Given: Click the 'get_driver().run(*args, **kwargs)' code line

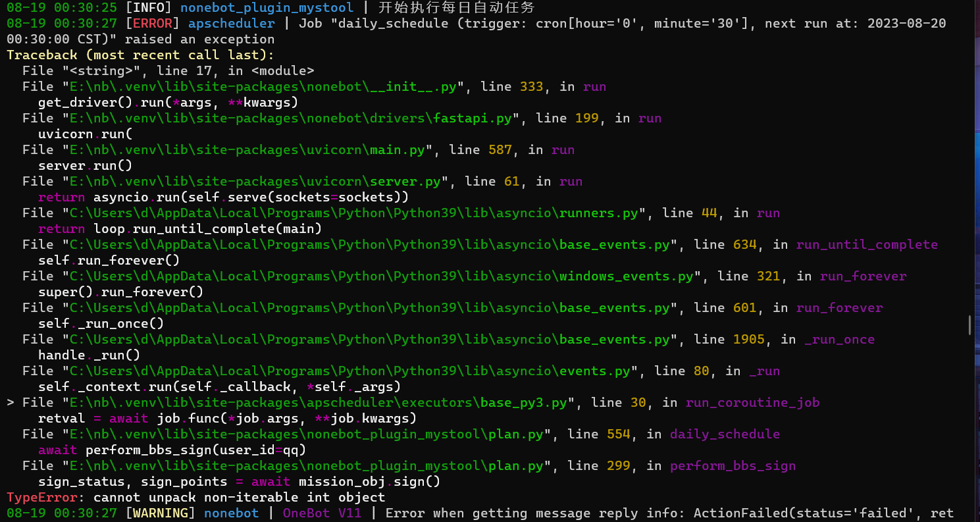Looking at the screenshot, I should [x=168, y=103].
